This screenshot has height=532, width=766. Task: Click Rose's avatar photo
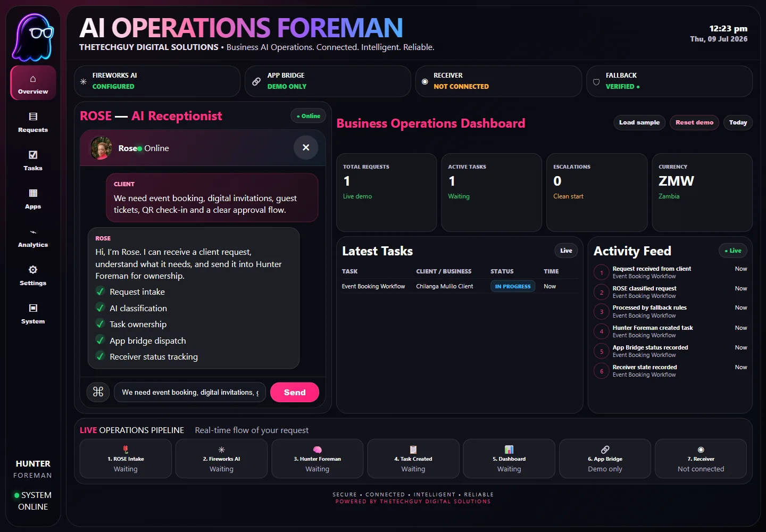click(101, 148)
